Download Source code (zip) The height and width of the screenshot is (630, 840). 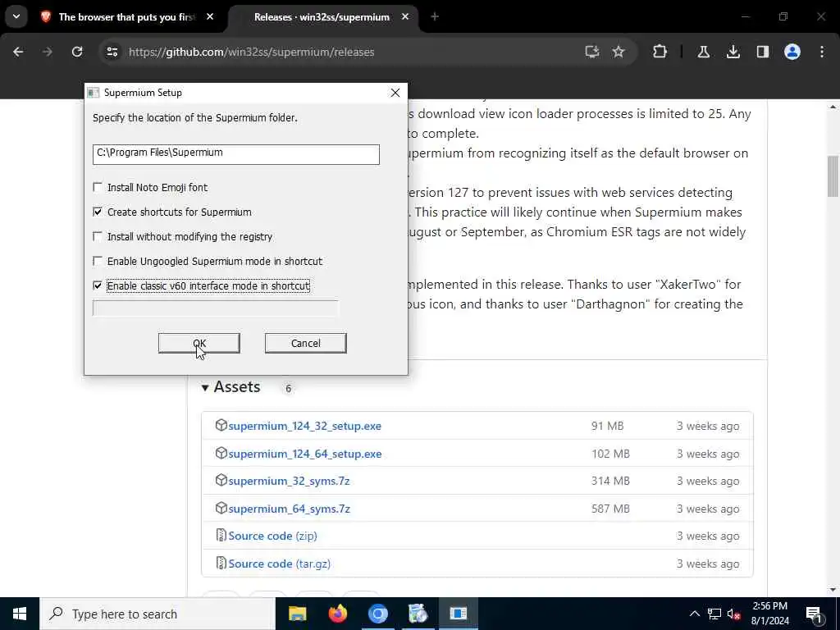272,536
